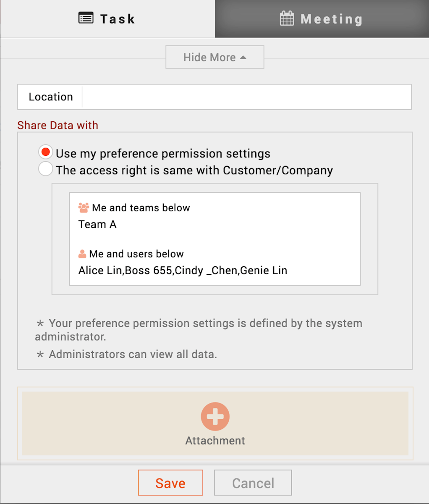Screen dimensions: 429x504
Task: Click the Attachment label text
Action: 215,441
